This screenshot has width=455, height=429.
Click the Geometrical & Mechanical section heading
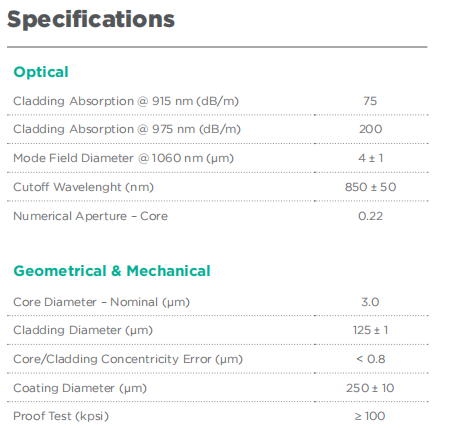[x=112, y=271]
